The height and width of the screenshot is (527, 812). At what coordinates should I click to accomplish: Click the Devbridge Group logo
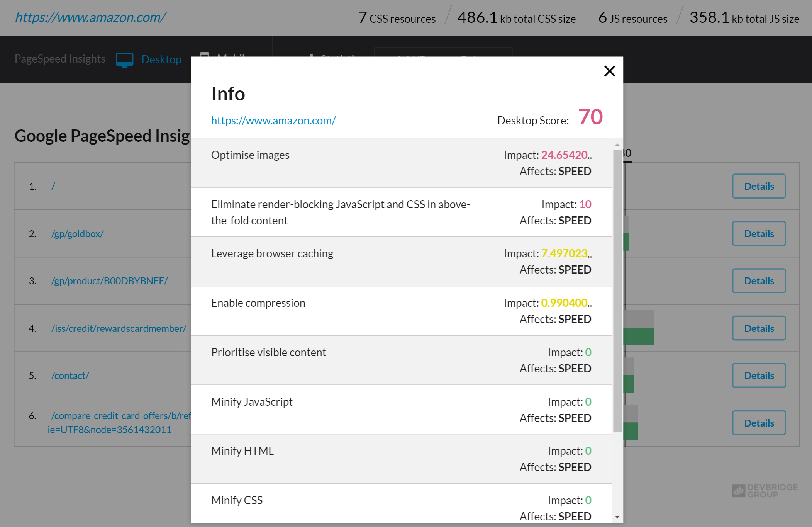[765, 491]
